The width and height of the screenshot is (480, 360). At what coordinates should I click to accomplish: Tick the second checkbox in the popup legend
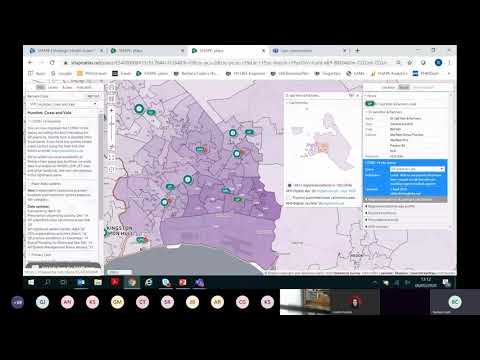tap(289, 197)
